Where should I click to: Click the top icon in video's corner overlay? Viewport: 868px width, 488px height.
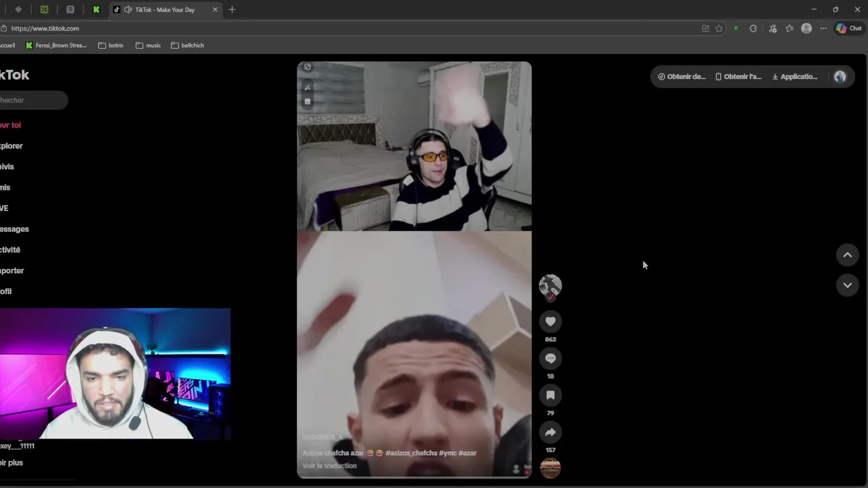click(307, 67)
